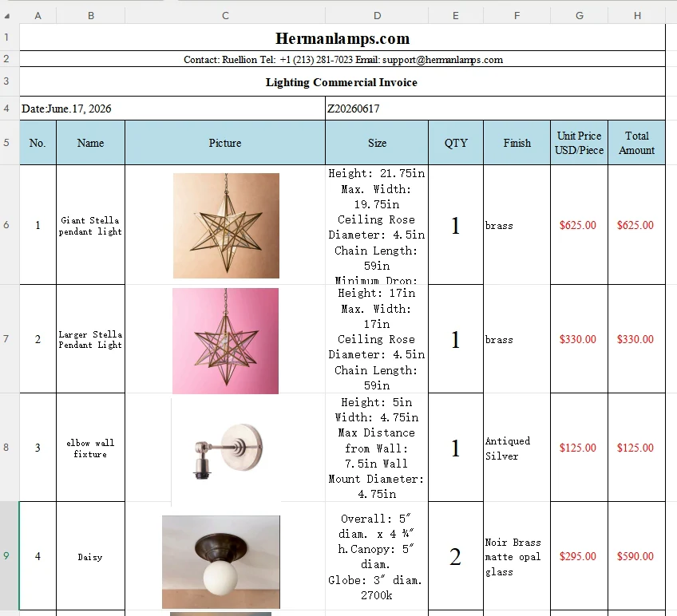
Task: Select the quantity 2 cell for Daisy
Action: (x=456, y=556)
